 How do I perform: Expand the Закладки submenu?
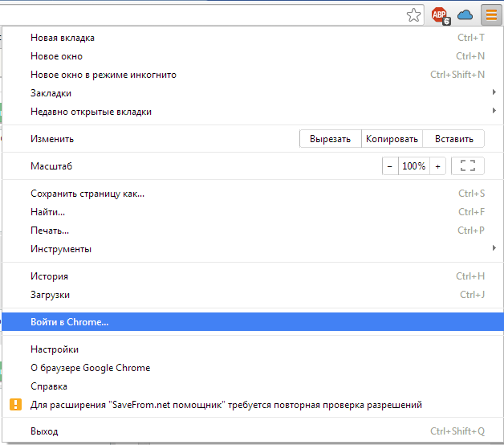pos(253,93)
